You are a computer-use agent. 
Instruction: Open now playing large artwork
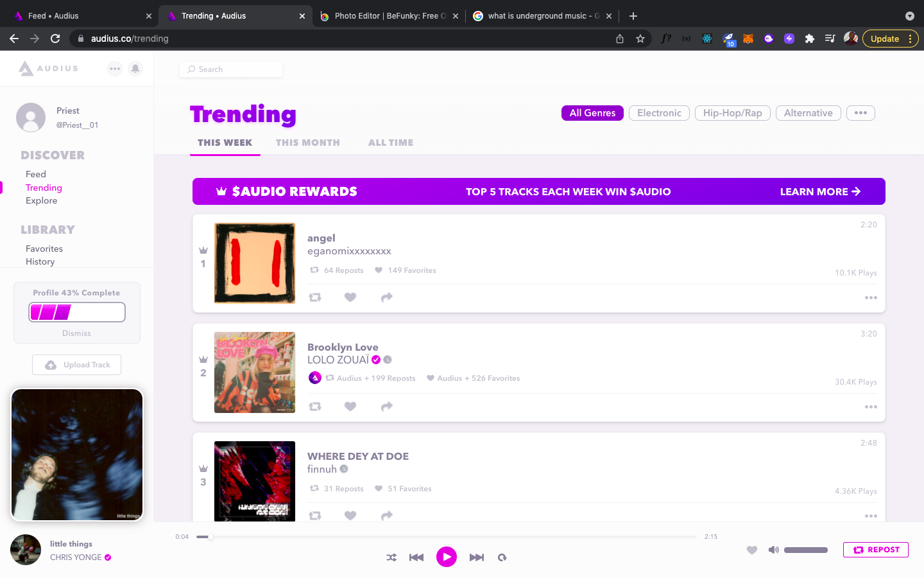[x=77, y=455]
